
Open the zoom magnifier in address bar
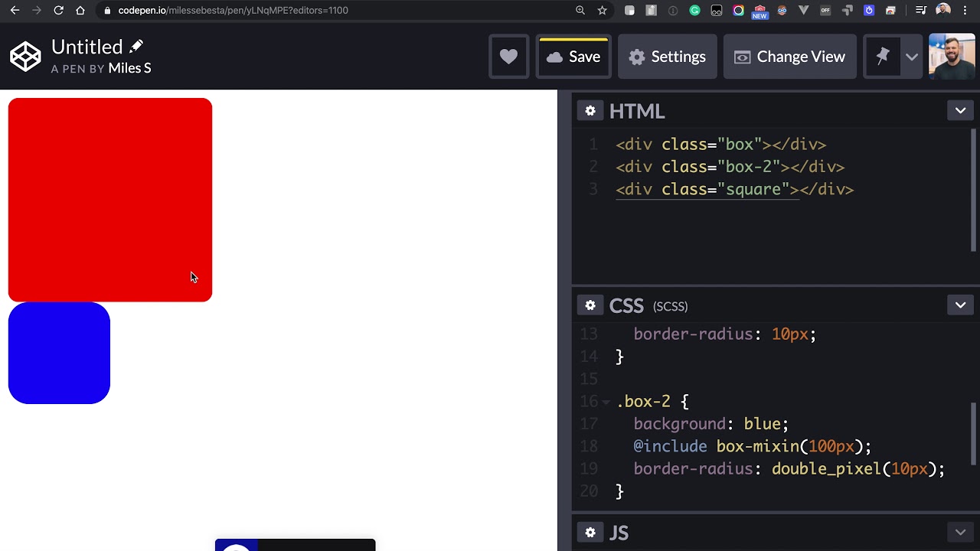pyautogui.click(x=580, y=11)
